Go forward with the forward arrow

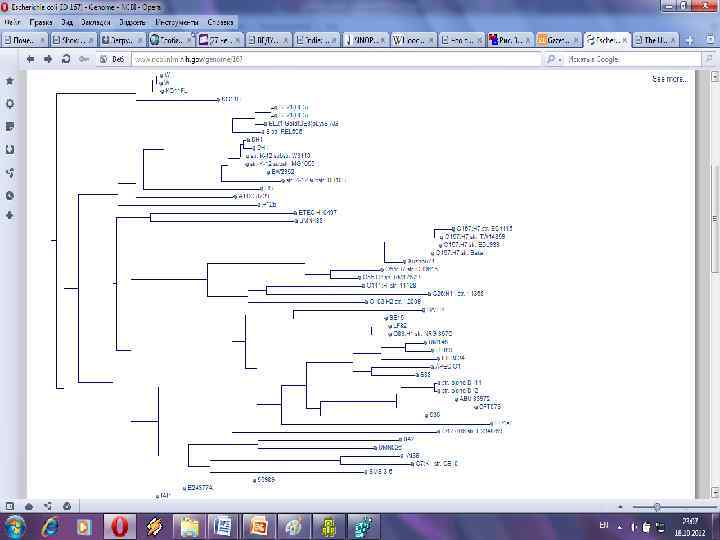tap(48, 59)
